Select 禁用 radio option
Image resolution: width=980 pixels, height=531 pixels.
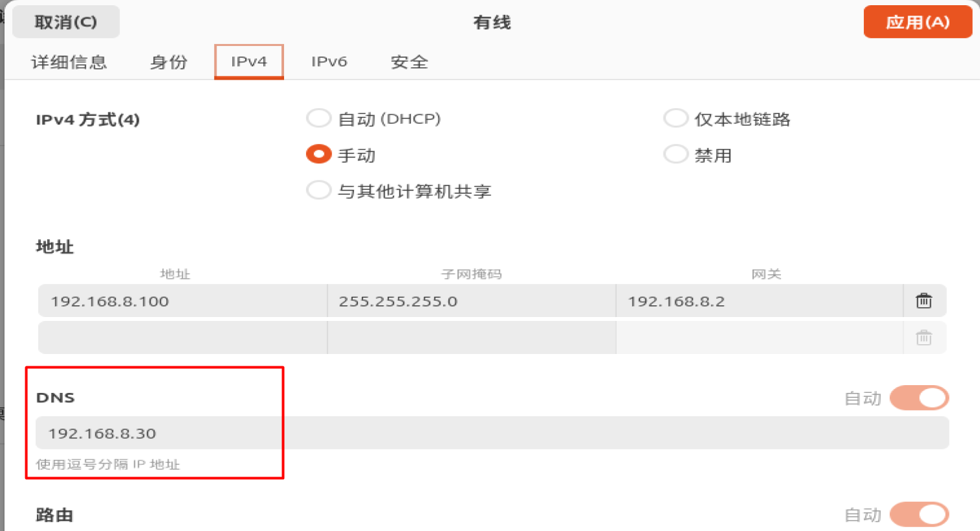(675, 155)
